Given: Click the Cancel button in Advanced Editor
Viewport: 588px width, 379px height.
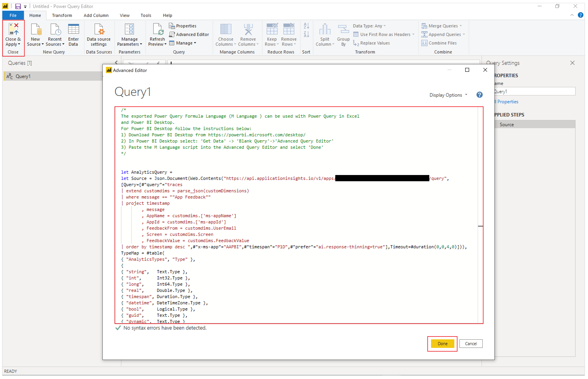Looking at the screenshot, I should tap(470, 343).
